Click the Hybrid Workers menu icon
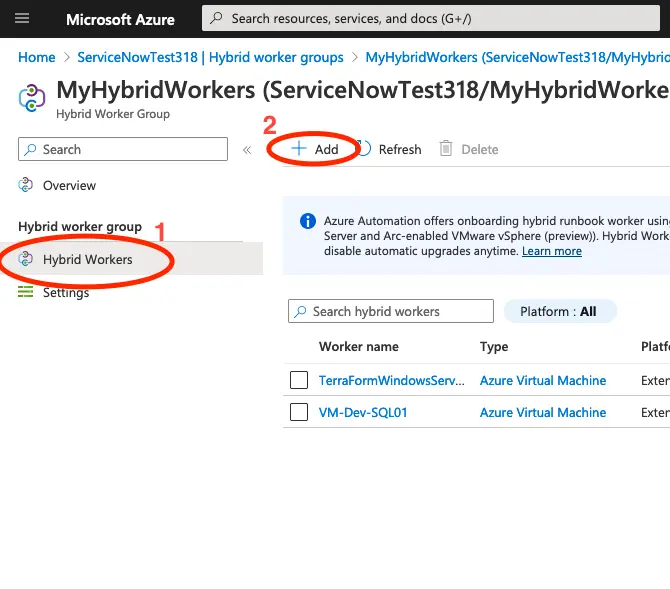Screen dimensions: 670x589 point(26,259)
